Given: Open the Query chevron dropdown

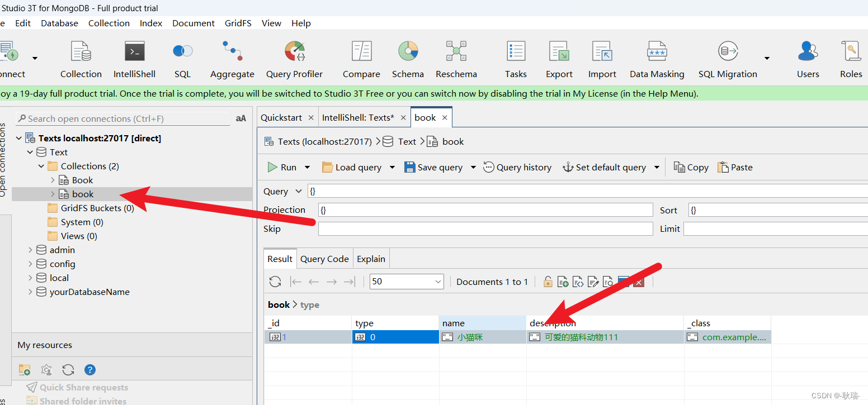Looking at the screenshot, I should pos(299,191).
